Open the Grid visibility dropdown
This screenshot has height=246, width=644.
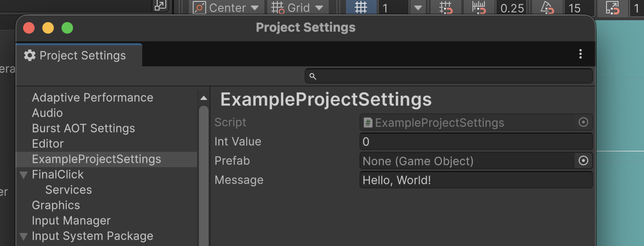pos(297,7)
